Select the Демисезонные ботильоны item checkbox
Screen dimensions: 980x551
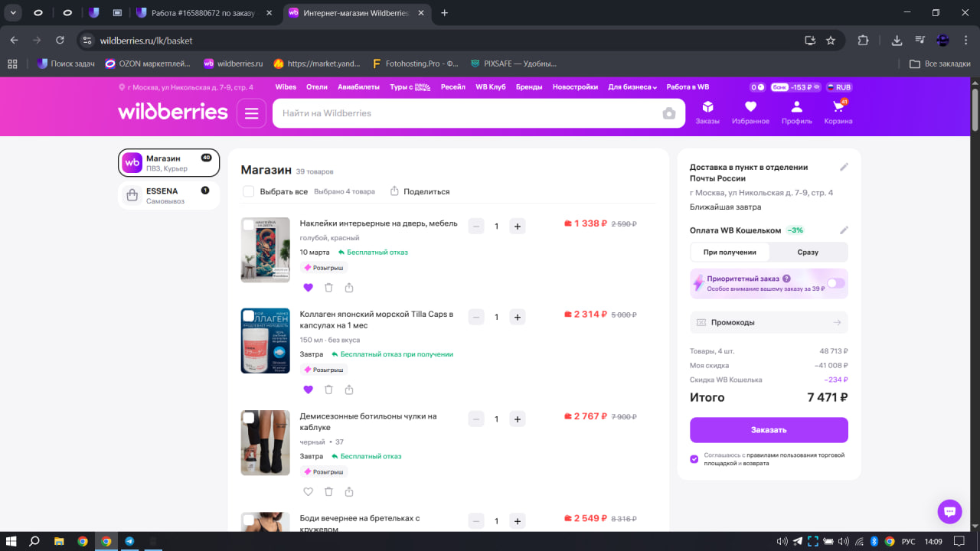248,418
